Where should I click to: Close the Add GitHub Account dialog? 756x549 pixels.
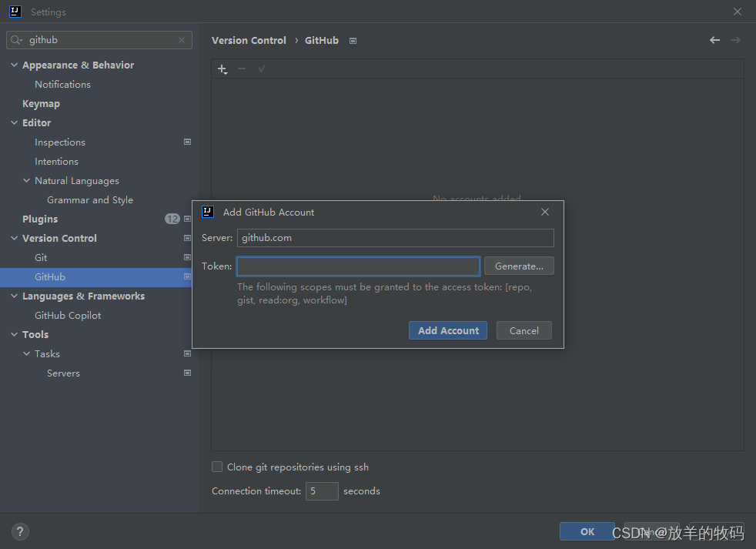click(x=545, y=212)
